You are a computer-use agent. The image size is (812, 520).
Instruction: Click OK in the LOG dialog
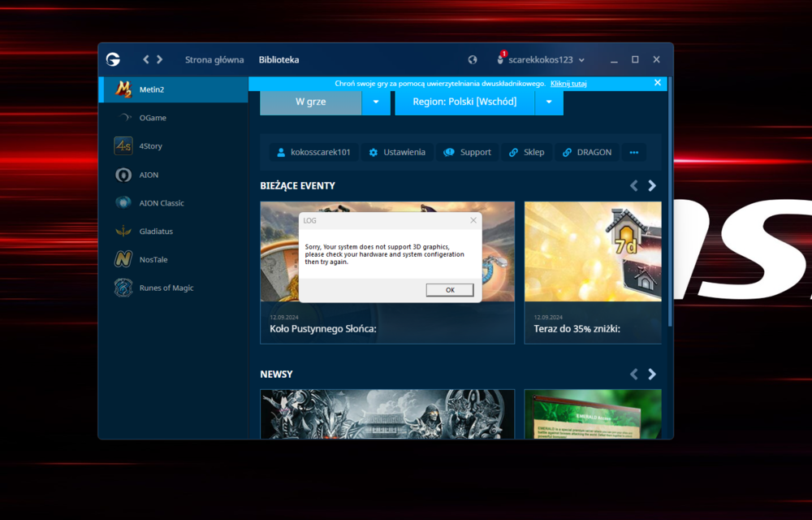click(450, 290)
